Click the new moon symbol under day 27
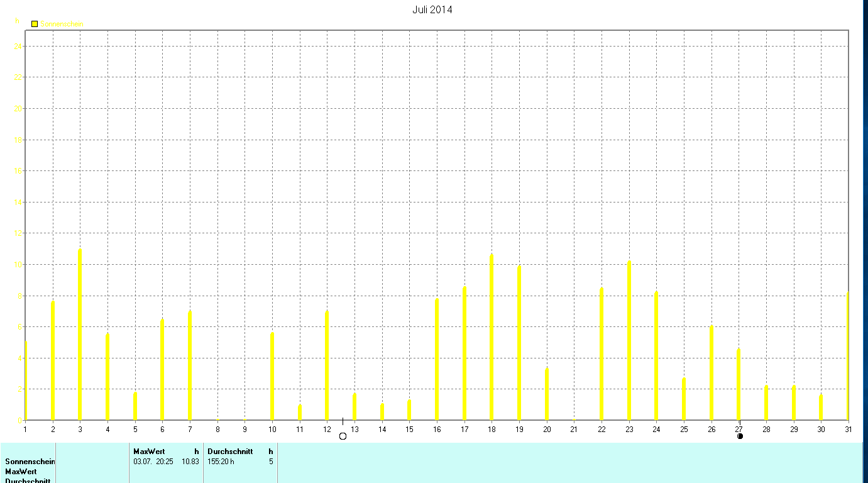 tap(740, 436)
